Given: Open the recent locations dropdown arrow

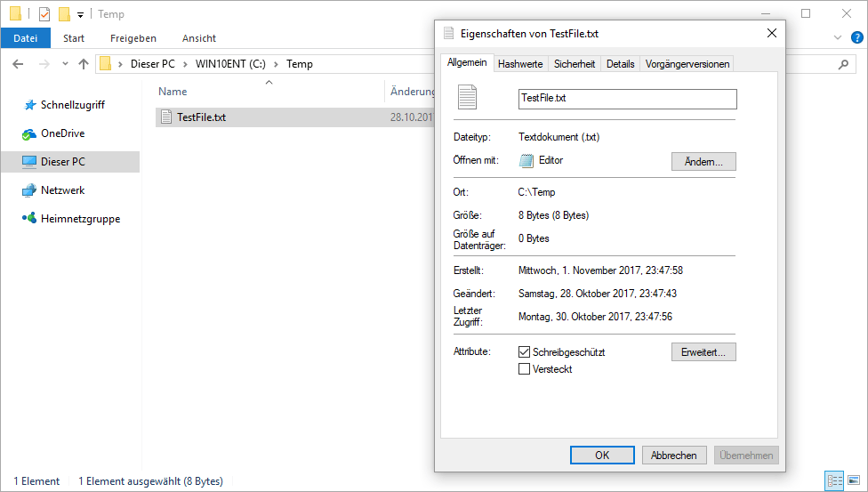Looking at the screenshot, I should [x=65, y=64].
